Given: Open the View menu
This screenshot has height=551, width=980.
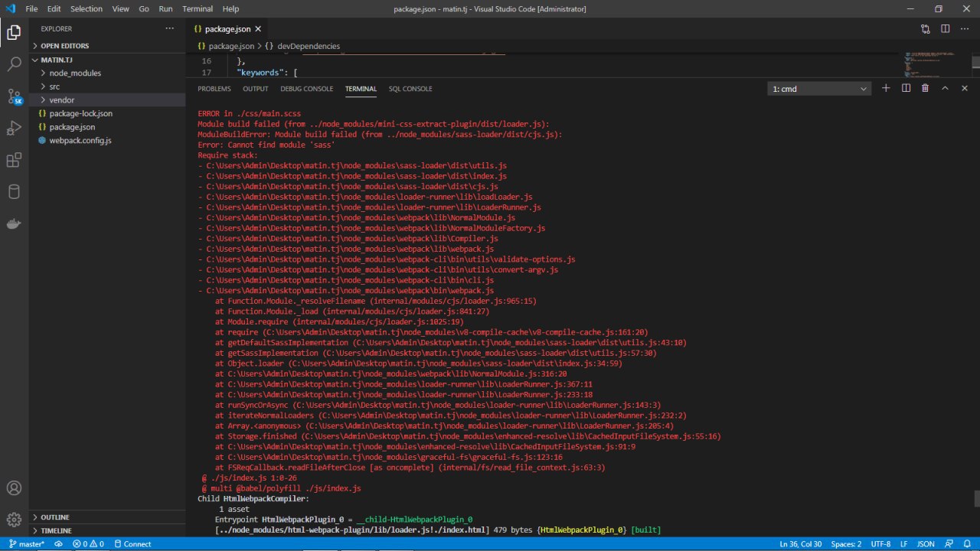Looking at the screenshot, I should (120, 9).
